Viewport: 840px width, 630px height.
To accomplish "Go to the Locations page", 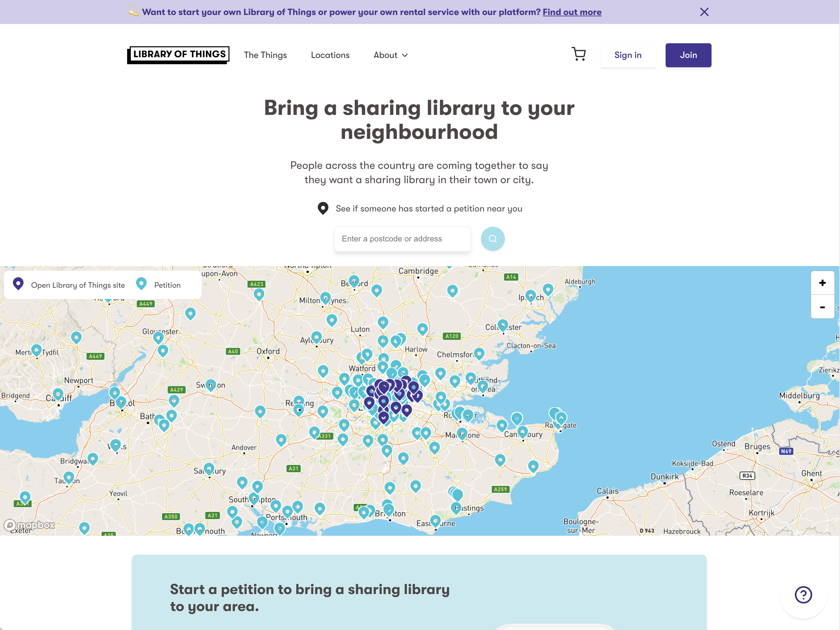I will 330,55.
